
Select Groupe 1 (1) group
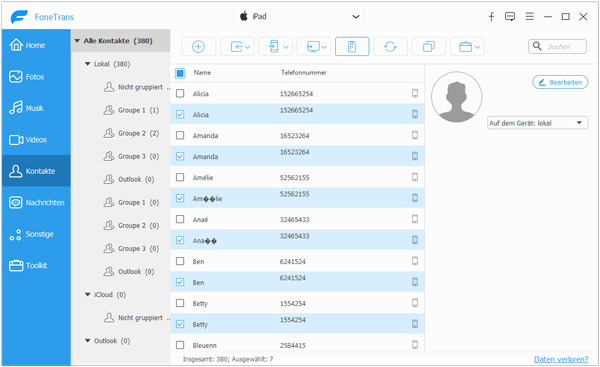pyautogui.click(x=132, y=110)
